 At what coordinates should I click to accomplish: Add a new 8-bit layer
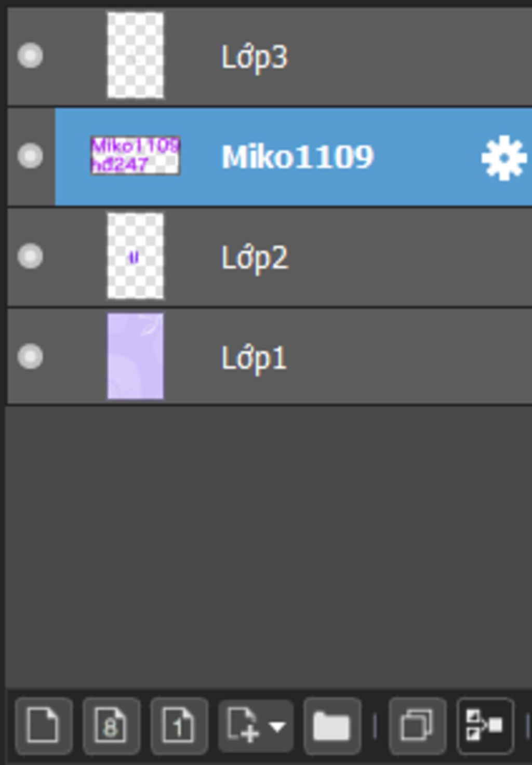click(111, 726)
